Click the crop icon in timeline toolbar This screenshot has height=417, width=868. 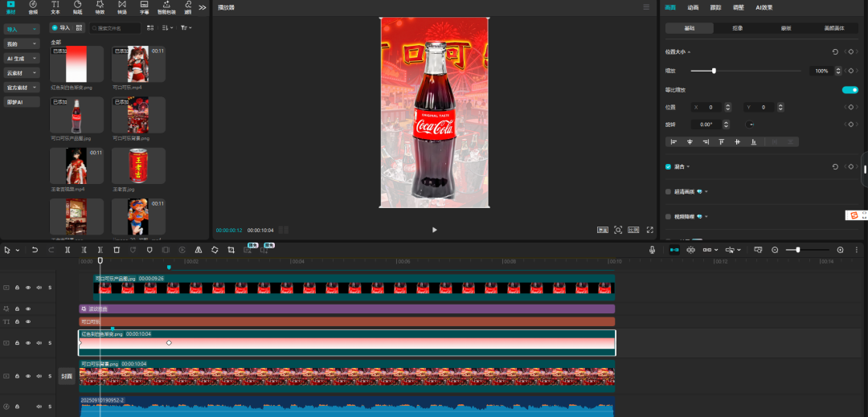coord(231,250)
